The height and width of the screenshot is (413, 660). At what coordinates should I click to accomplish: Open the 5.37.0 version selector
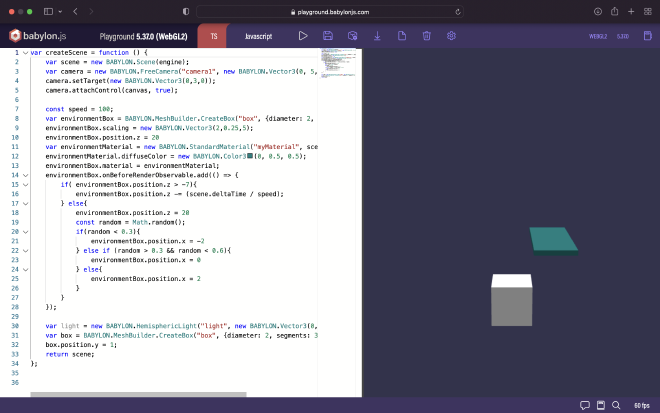622,35
